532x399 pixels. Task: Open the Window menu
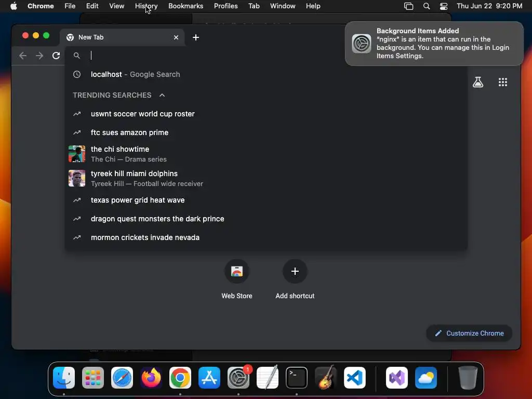point(283,6)
